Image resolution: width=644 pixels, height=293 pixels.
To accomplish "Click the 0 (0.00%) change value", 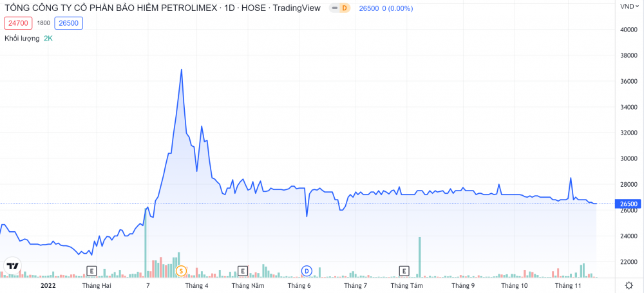I will pyautogui.click(x=397, y=8).
